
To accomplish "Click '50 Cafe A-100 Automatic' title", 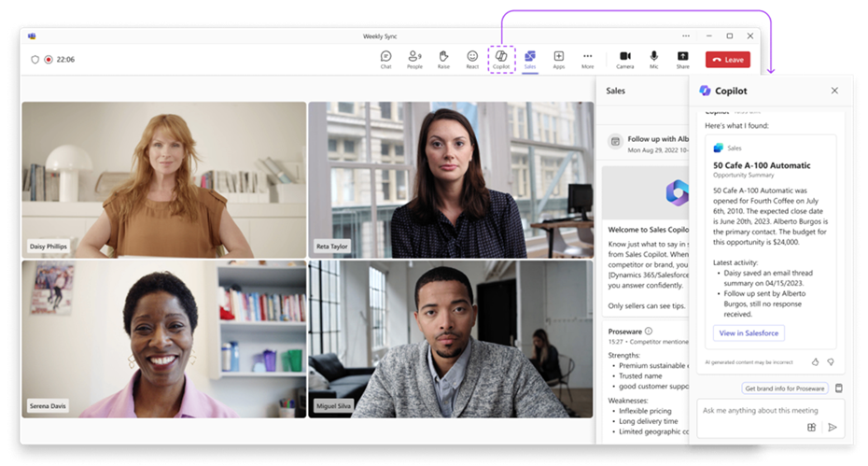I will [762, 165].
